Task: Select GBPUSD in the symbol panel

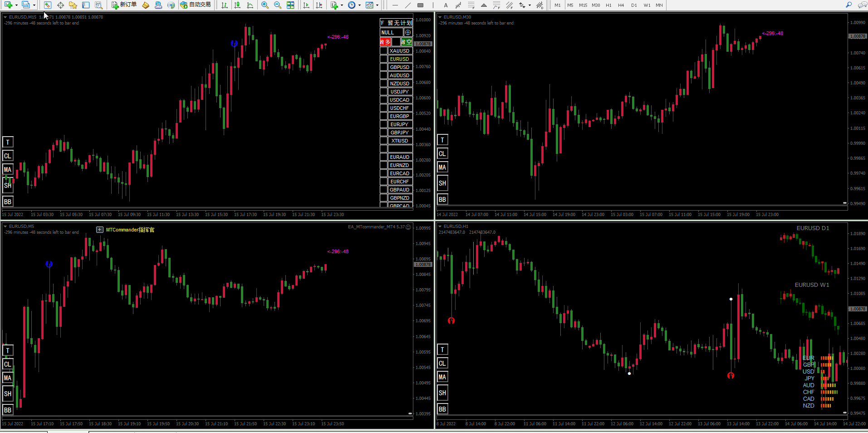Action: 400,67
